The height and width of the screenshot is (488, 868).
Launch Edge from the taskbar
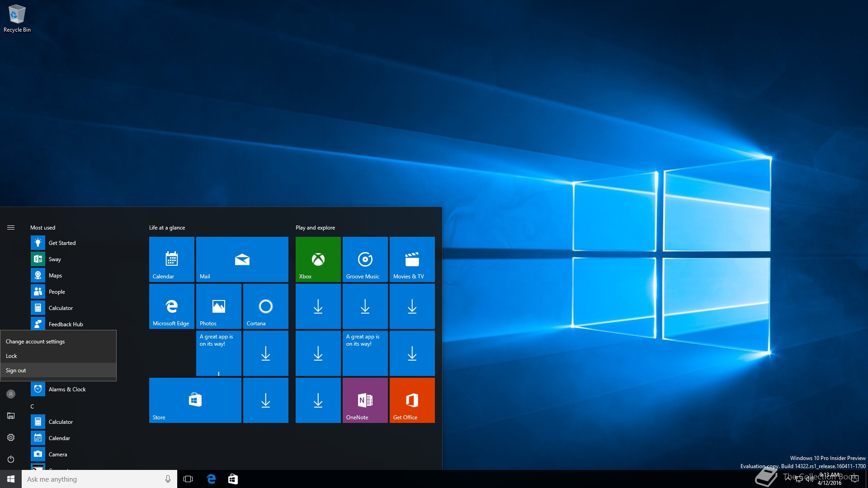tap(211, 479)
